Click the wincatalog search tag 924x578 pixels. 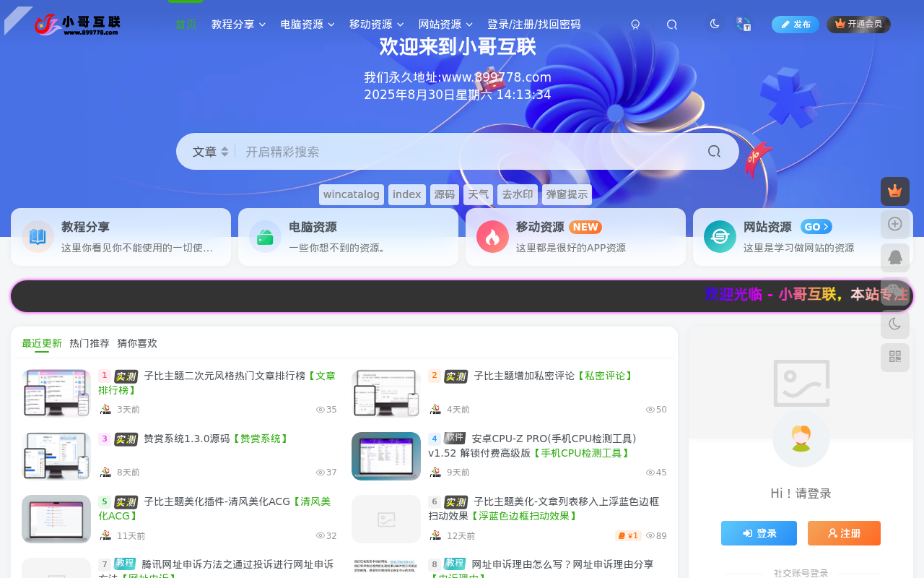[x=352, y=194]
